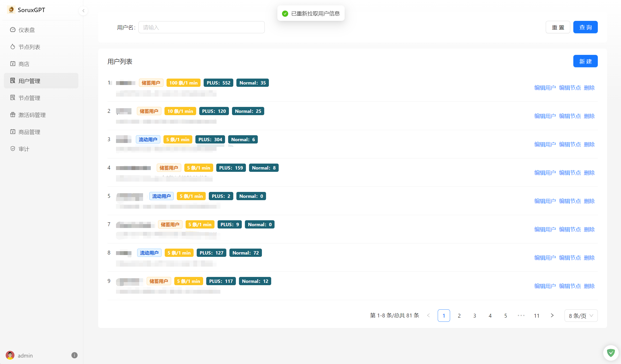Open the 仪表盘 dashboard icon
Viewport: 621px width, 364px height.
point(13,30)
